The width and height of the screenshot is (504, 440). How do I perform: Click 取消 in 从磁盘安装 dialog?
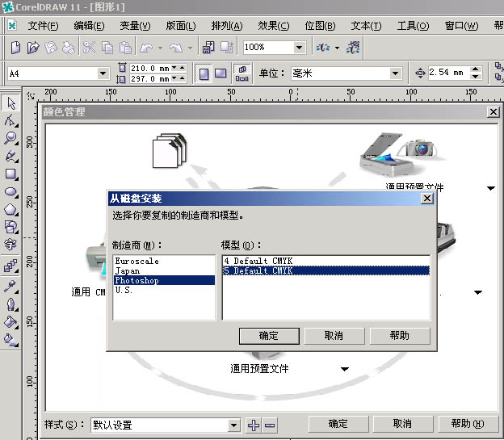tap(334, 336)
